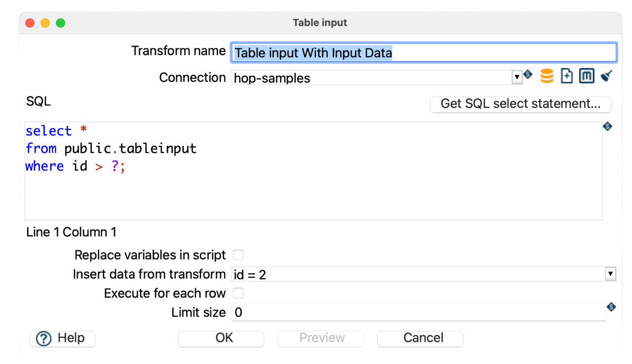
Task: Open the database editor via the orange cylinder icon
Action: point(547,75)
